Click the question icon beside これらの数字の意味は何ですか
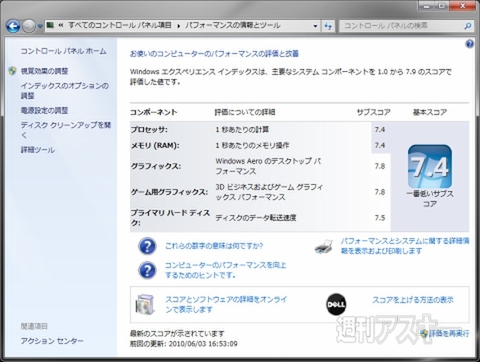This screenshot has height=362, width=480. [x=147, y=246]
